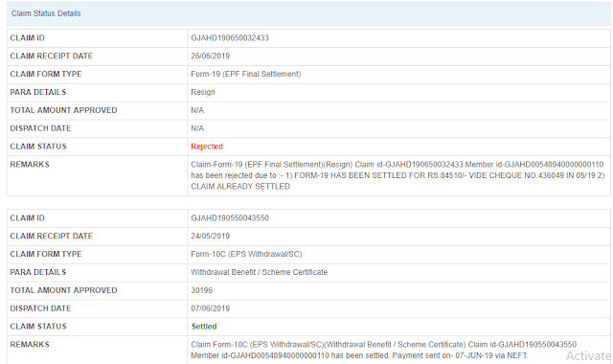Screen dimensions: 613x364
Task: Click total amount approved 30196
Action: click(202, 290)
